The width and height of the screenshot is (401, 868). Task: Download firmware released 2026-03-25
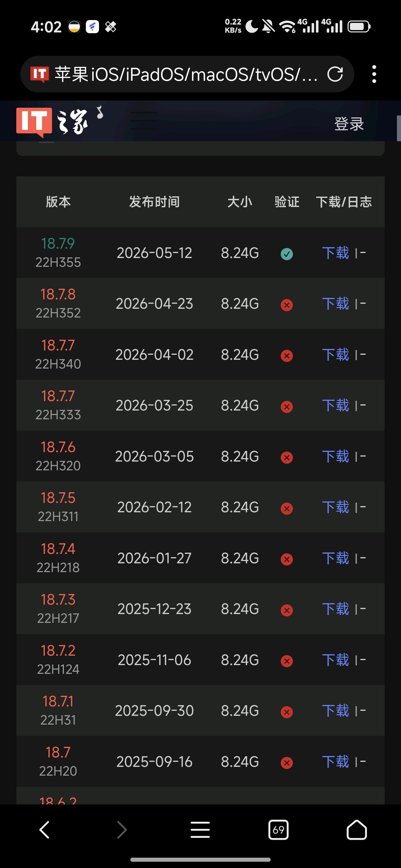click(x=336, y=406)
